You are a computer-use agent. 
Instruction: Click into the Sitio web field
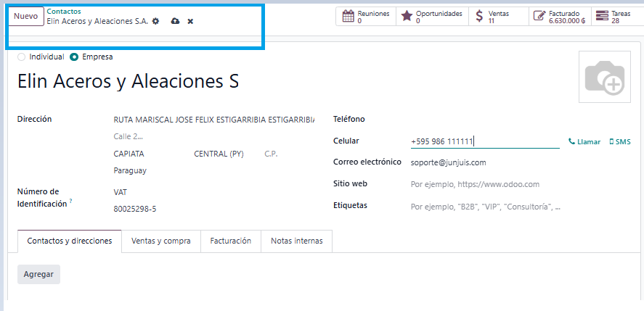click(x=484, y=185)
